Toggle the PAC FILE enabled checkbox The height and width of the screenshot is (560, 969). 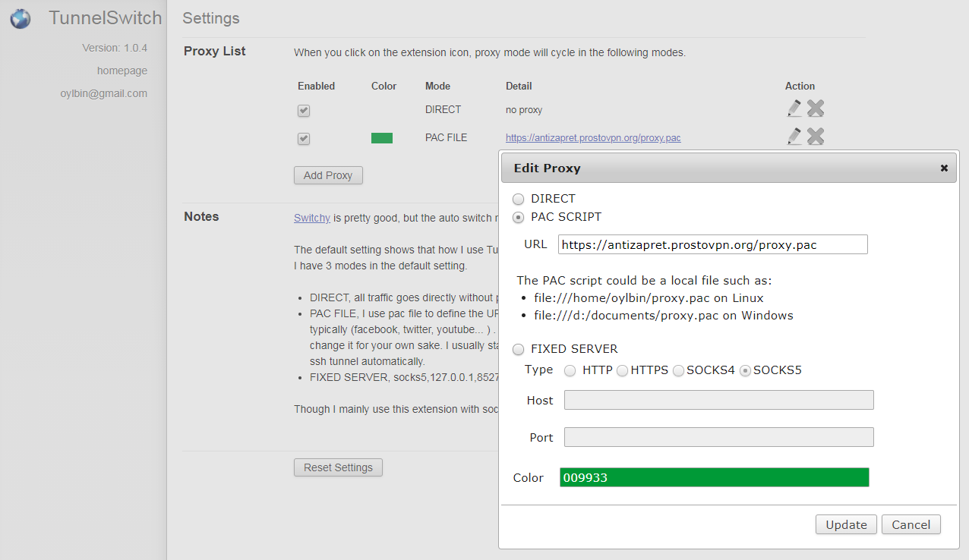304,139
